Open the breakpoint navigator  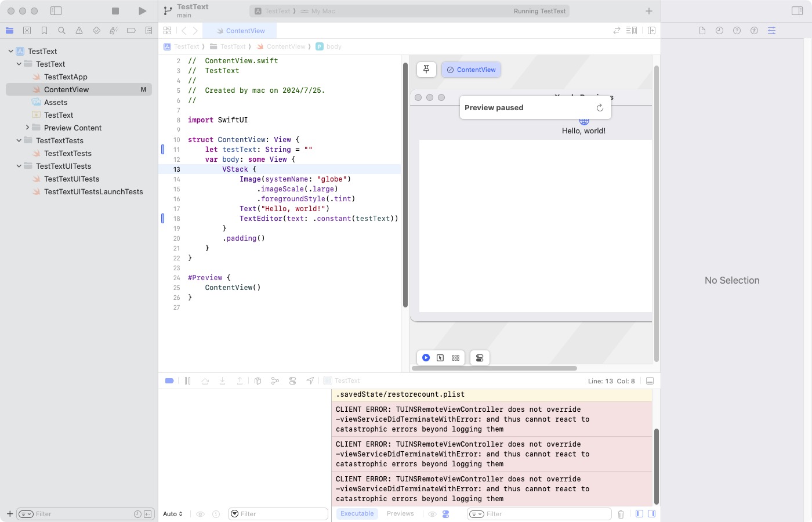131,31
